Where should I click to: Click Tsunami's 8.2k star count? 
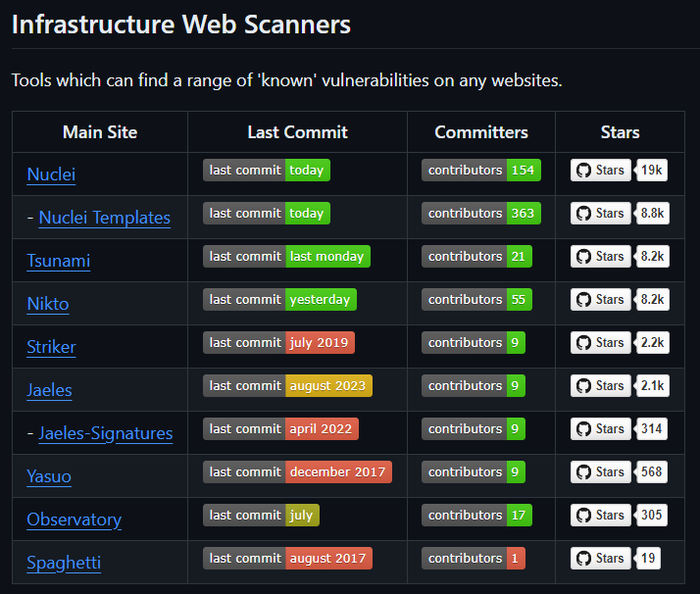653,256
